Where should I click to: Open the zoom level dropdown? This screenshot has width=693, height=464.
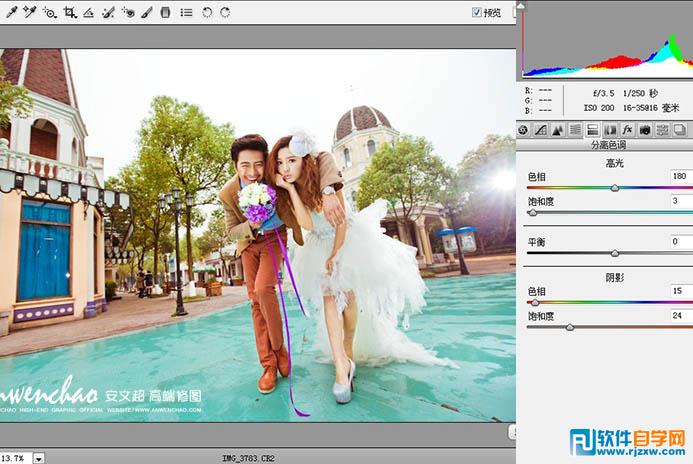point(39,458)
